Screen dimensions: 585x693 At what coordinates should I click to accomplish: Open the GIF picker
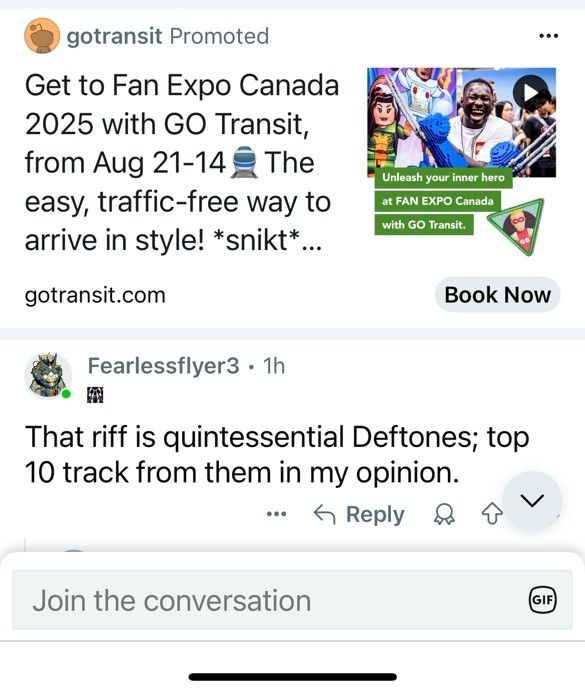coord(543,600)
